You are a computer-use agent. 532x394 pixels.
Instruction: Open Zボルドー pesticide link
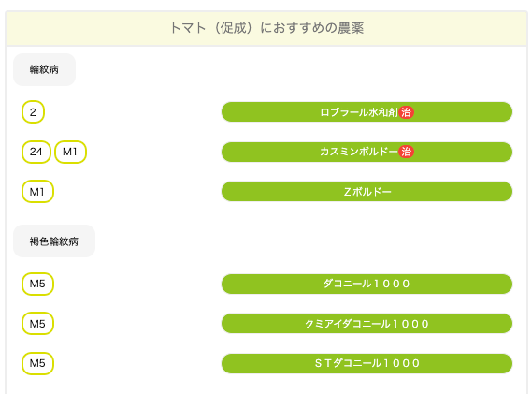(x=367, y=192)
